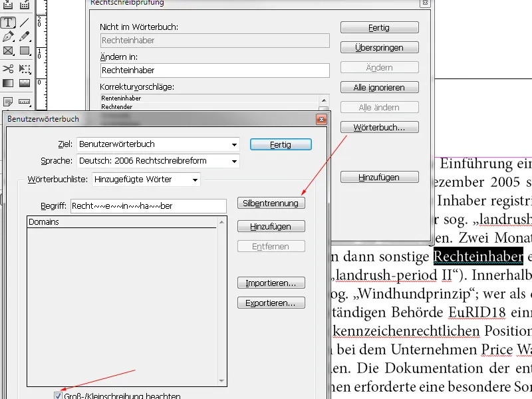532x399 pixels.
Task: Close the Benutzerwörterbuch dialog
Action: (321, 119)
